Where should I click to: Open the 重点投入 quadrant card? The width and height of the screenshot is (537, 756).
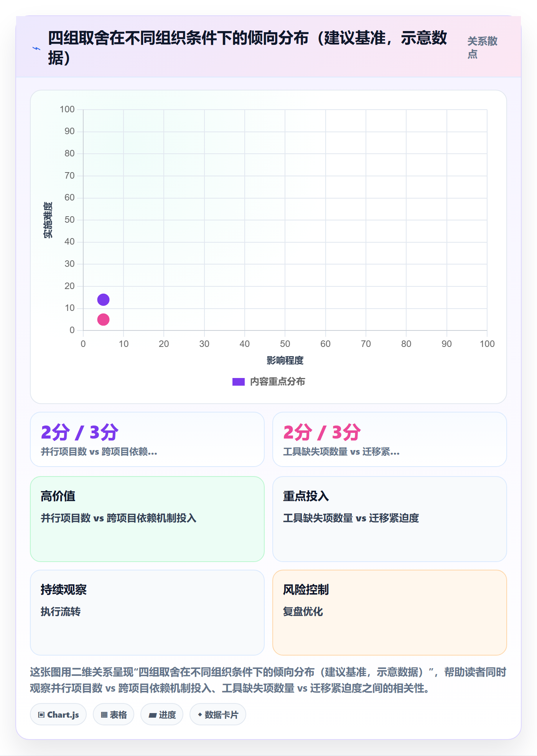[x=390, y=519]
